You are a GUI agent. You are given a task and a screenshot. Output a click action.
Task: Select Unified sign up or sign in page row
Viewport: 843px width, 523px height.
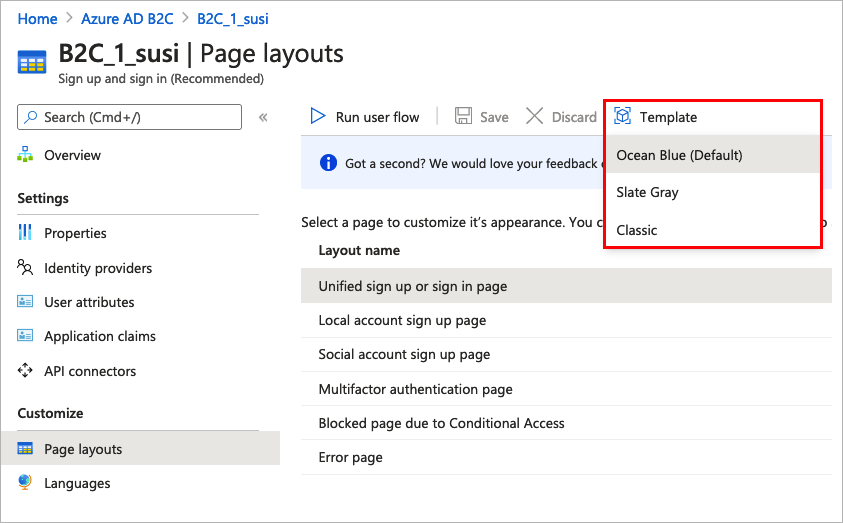pyautogui.click(x=413, y=286)
